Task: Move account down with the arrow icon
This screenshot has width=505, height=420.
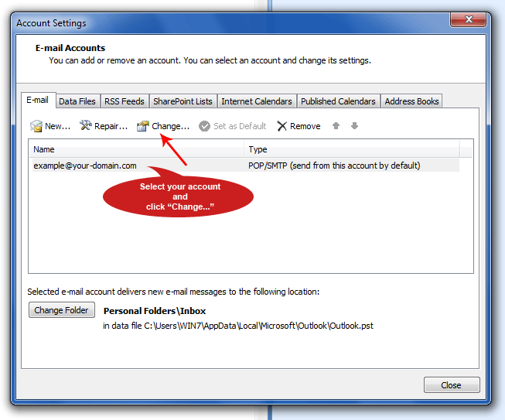Action: point(354,125)
